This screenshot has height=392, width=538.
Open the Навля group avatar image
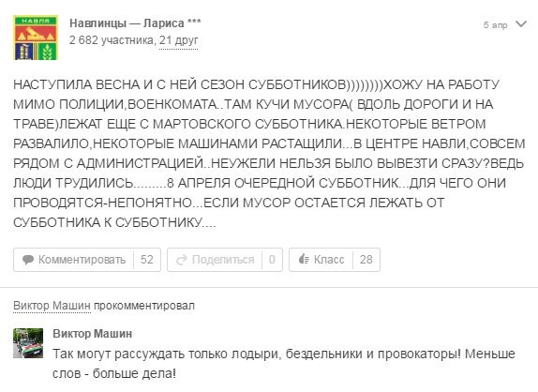[x=36, y=38]
